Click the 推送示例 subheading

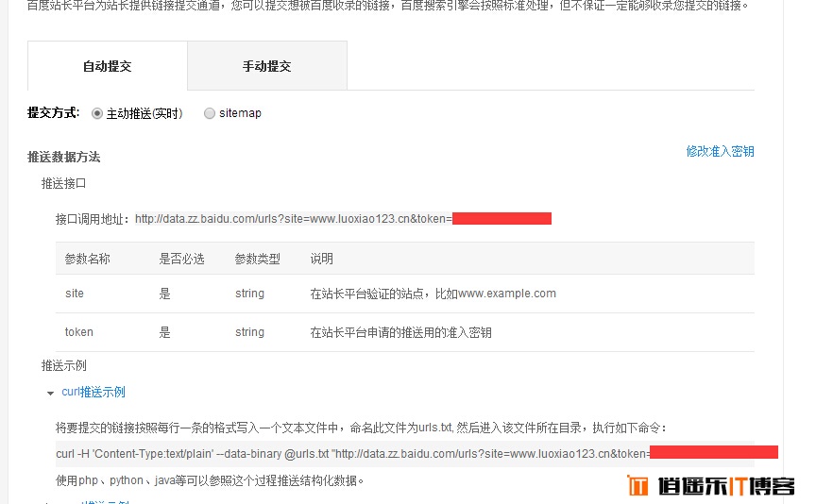63,365
